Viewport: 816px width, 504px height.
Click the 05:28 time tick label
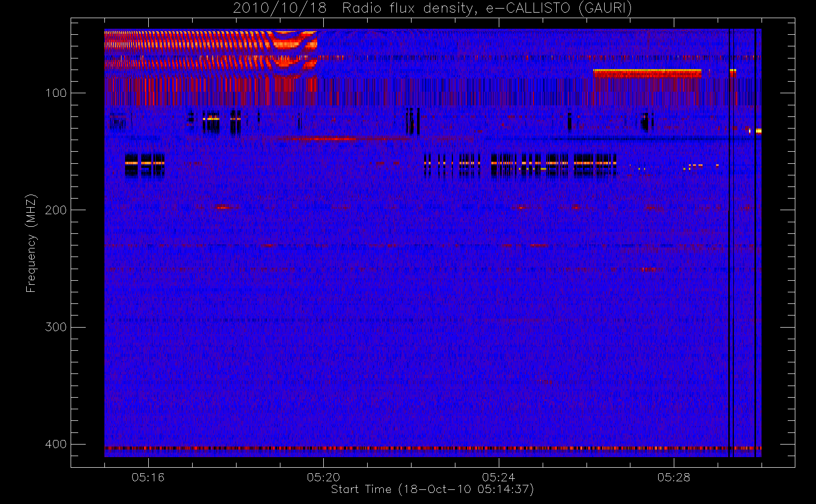tap(674, 477)
